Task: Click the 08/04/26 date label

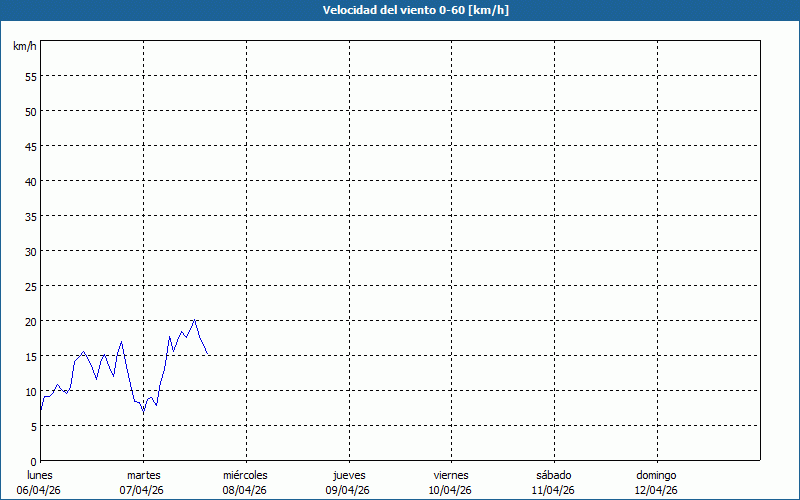Action: (x=245, y=490)
